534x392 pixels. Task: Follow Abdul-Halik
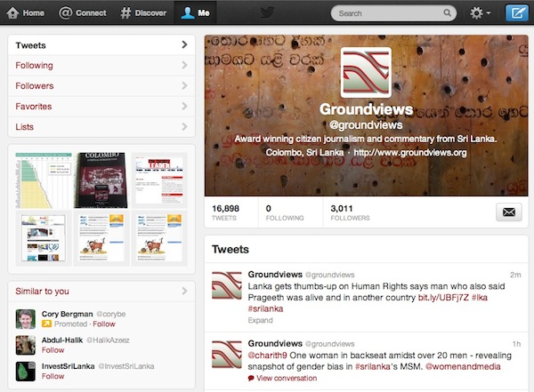[x=53, y=350]
